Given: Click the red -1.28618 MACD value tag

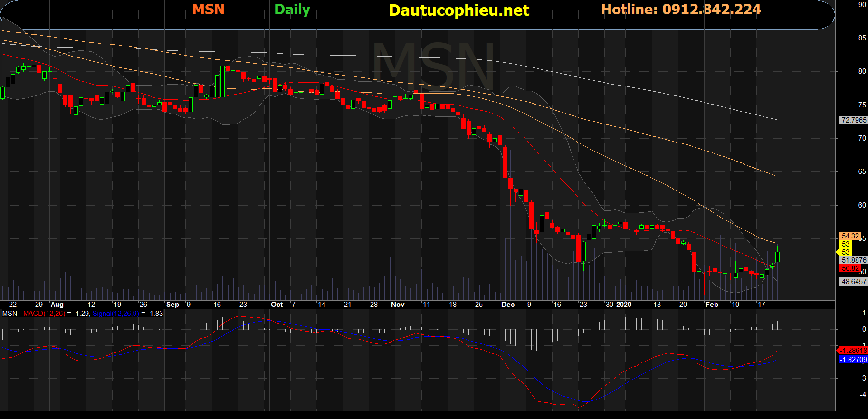Looking at the screenshot, I should (853, 351).
